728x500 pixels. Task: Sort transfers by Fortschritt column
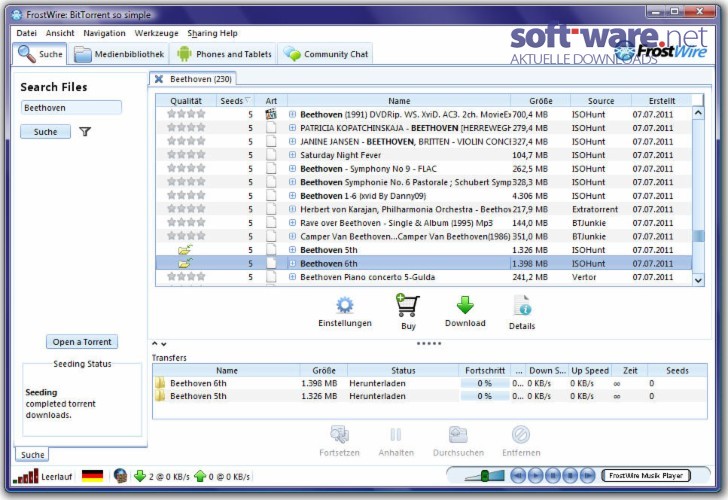(485, 370)
